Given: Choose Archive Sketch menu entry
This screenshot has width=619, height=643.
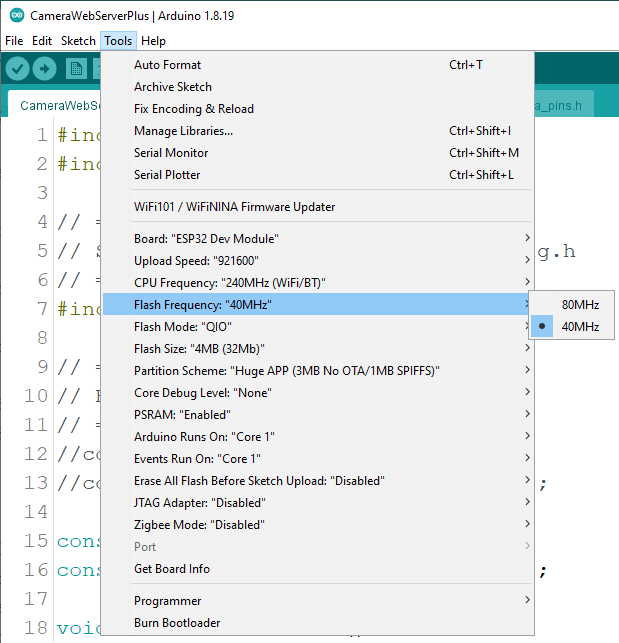Looking at the screenshot, I should (318, 87).
